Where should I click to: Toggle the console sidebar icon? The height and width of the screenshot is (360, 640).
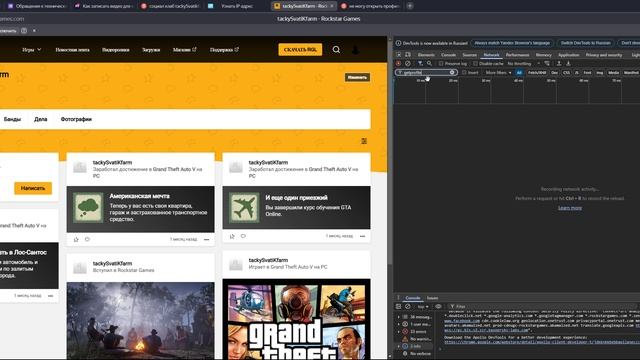(398, 307)
